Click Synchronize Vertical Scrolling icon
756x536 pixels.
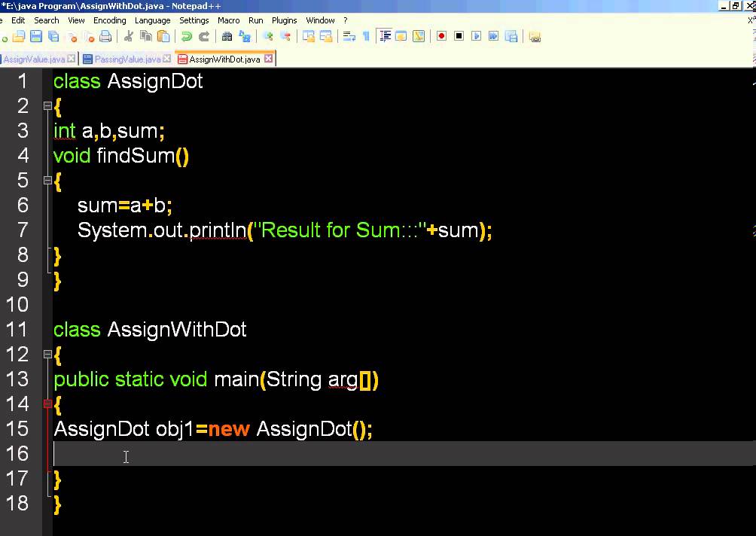(x=309, y=36)
